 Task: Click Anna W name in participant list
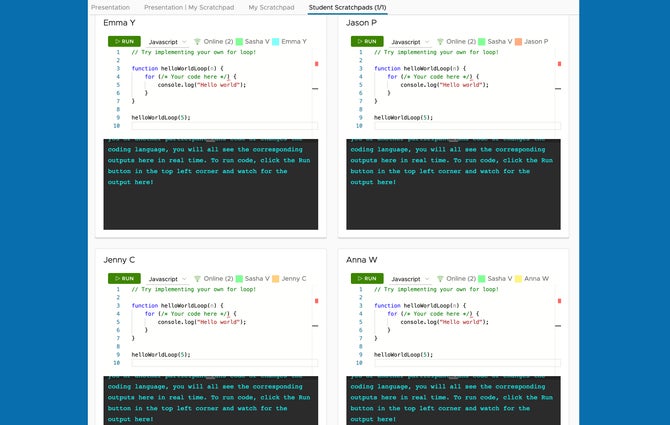[x=536, y=278]
